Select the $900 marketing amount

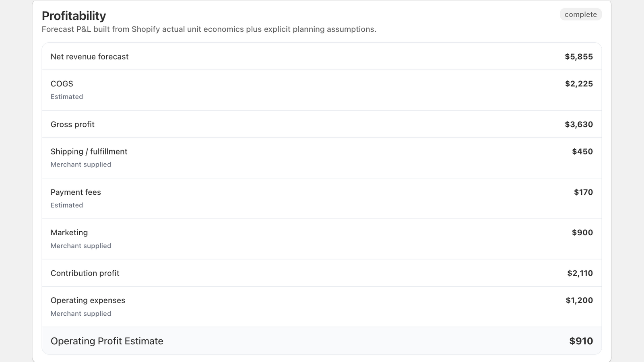(582, 232)
